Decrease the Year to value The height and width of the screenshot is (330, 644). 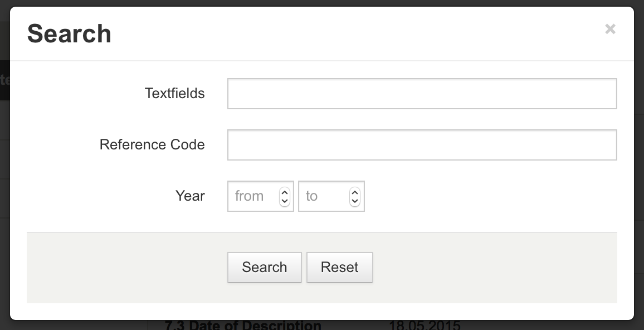tap(355, 201)
